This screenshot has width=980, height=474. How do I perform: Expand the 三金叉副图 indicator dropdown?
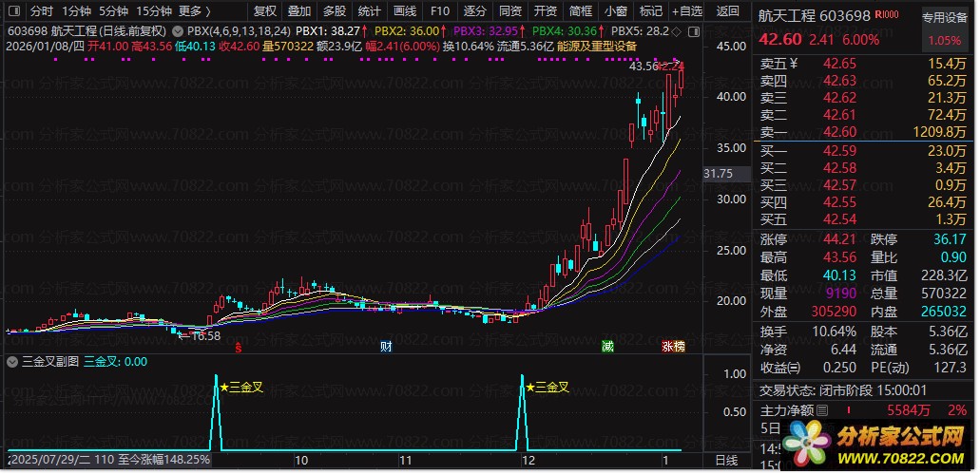click(x=13, y=361)
